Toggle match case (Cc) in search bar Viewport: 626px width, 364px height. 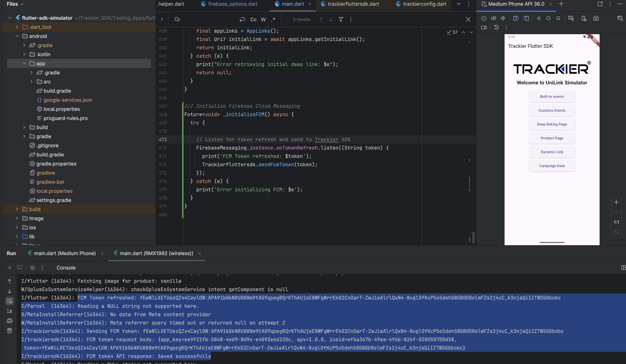click(x=253, y=19)
